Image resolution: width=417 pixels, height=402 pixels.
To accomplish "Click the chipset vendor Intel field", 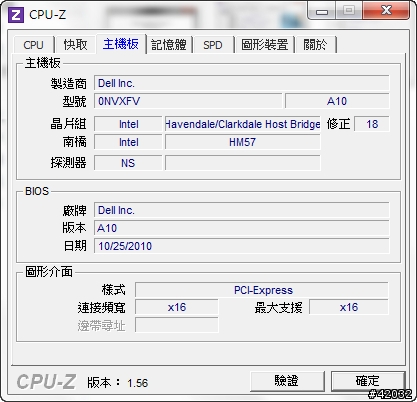I will coord(128,124).
